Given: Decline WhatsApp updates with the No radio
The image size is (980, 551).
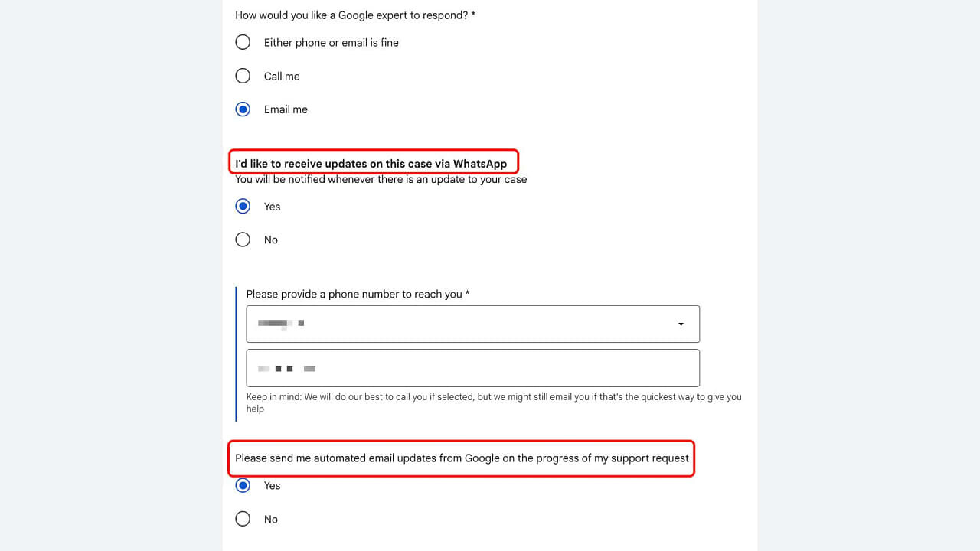Looking at the screenshot, I should pyautogui.click(x=243, y=240).
